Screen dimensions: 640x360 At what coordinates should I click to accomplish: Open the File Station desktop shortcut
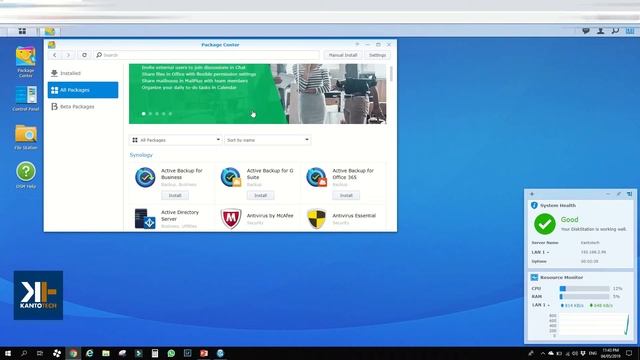(x=26, y=137)
